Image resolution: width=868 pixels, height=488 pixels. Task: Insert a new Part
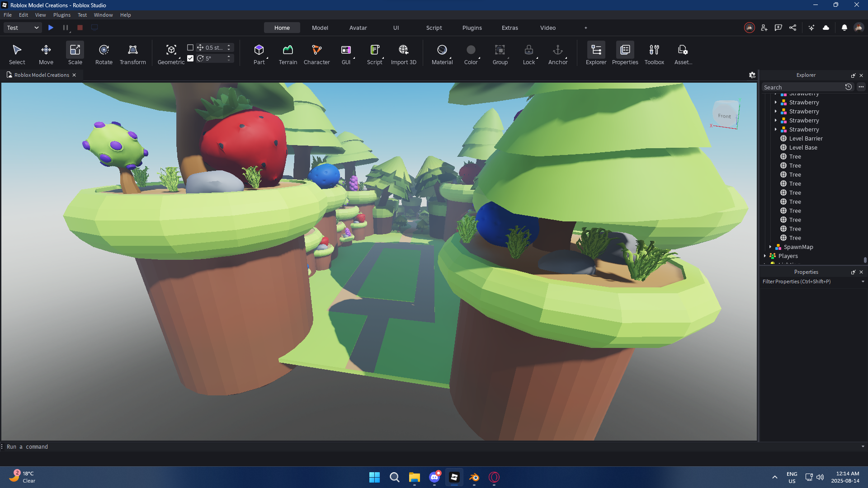[x=259, y=53]
